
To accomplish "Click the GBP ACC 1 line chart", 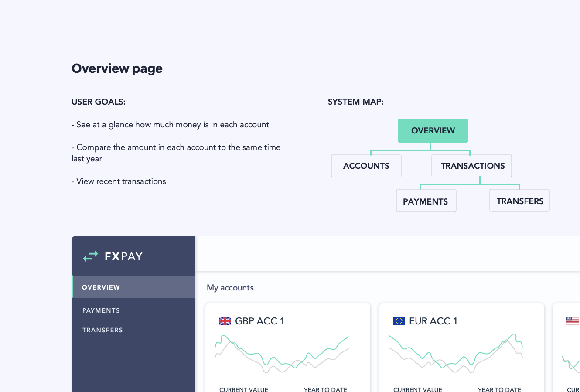I will [282, 354].
